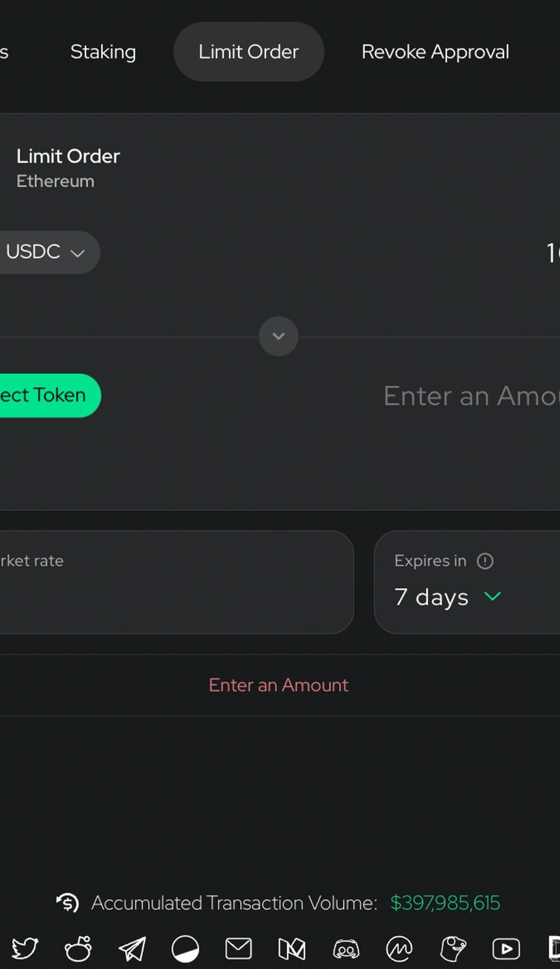This screenshot has height=969, width=560.
Task: Click the circular swap direction arrow
Action: pyautogui.click(x=278, y=336)
